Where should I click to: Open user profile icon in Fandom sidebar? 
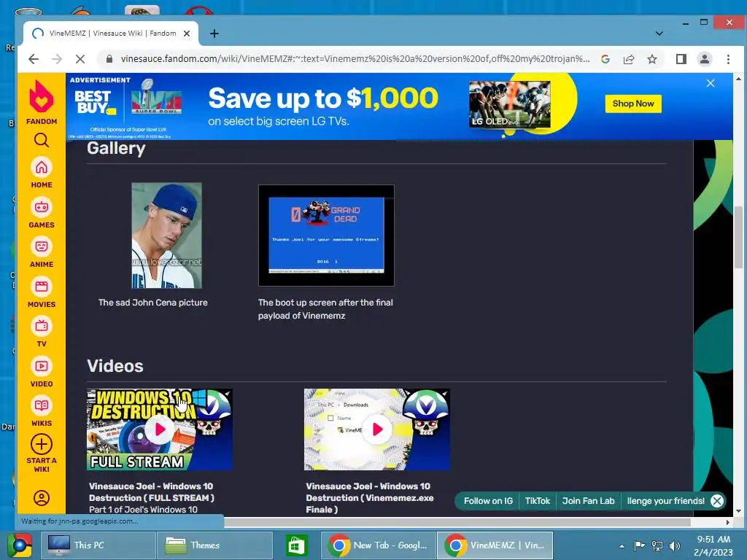42,497
